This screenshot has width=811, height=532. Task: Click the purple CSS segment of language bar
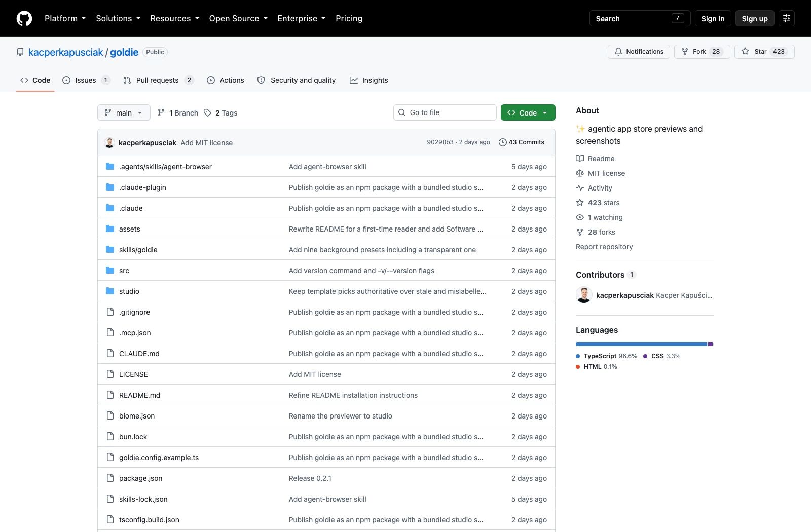pyautogui.click(x=711, y=344)
